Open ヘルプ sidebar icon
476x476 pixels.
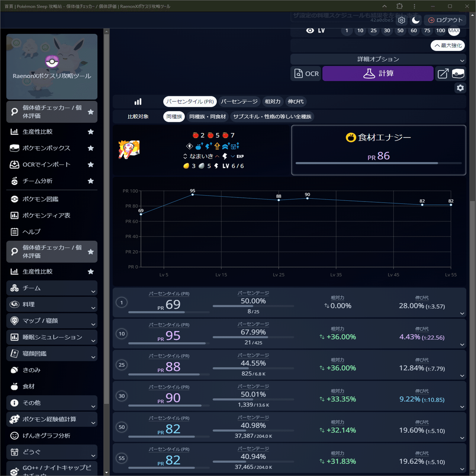click(15, 232)
